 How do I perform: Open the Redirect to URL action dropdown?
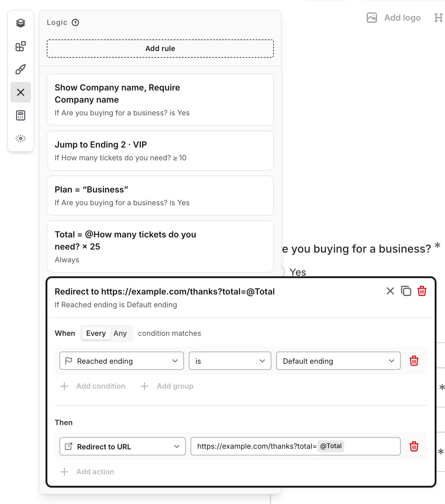pyautogui.click(x=123, y=446)
